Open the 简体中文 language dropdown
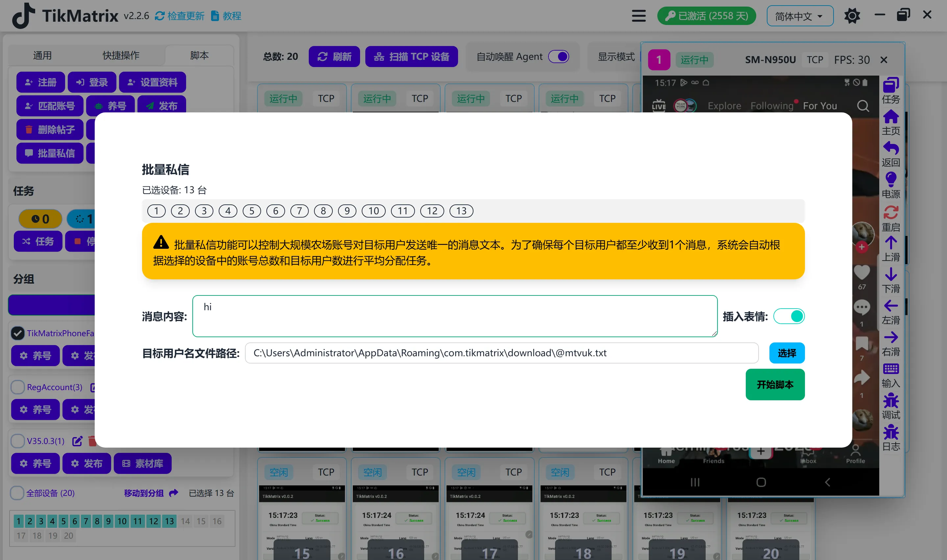Image resolution: width=947 pixels, height=560 pixels. 799,15
